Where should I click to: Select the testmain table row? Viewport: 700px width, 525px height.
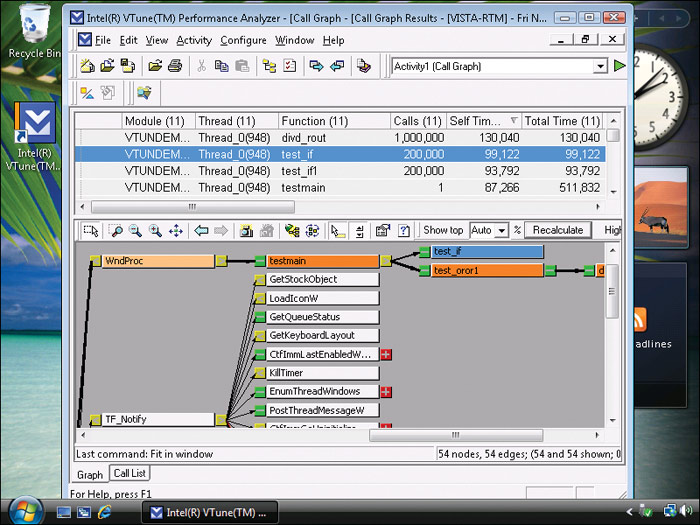coord(341,188)
